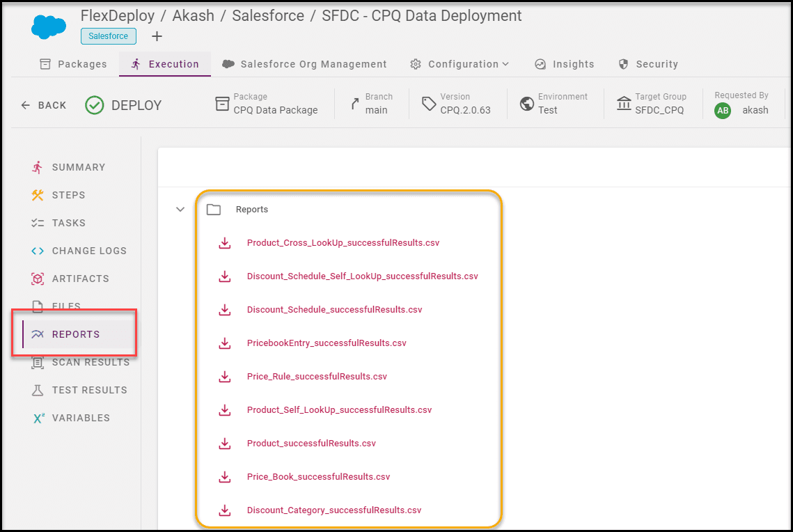Image resolution: width=793 pixels, height=532 pixels.
Task: Open the Artifacts section
Action: 70,279
